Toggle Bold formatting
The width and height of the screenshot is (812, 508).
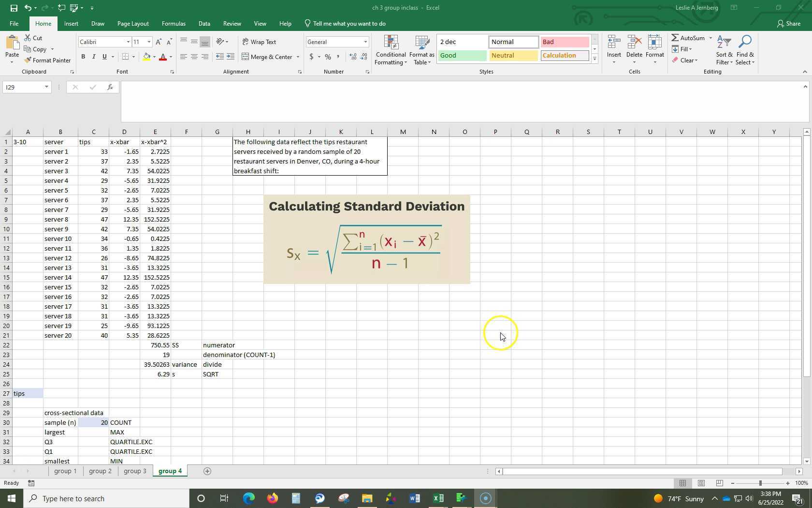pyautogui.click(x=83, y=57)
